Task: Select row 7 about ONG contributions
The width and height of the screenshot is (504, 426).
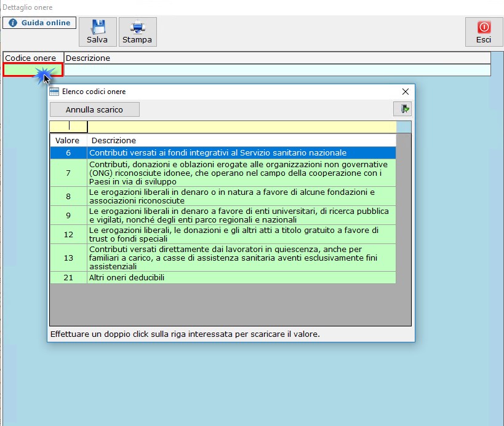Action: (223, 173)
